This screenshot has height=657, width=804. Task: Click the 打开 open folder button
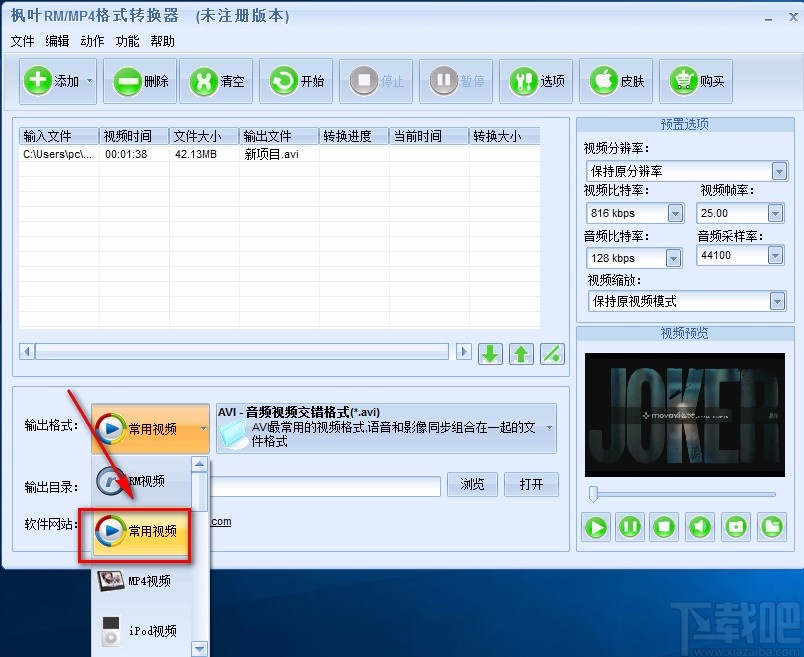point(531,484)
